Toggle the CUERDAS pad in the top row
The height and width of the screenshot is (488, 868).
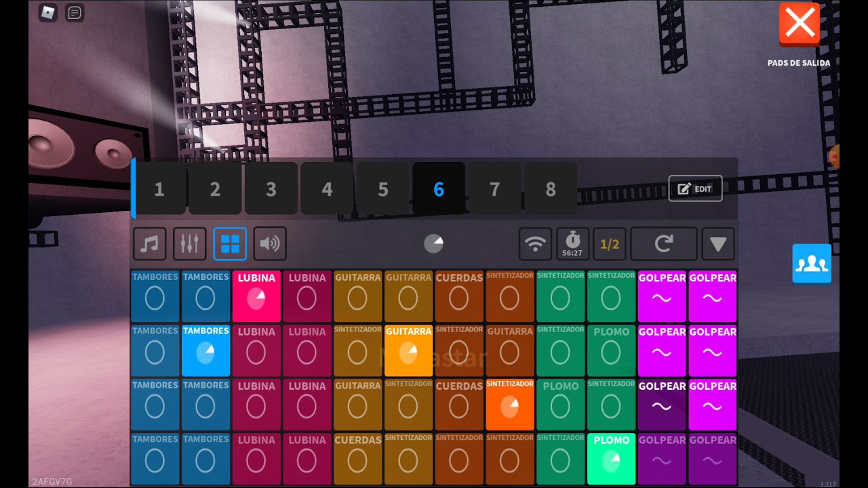(x=459, y=296)
